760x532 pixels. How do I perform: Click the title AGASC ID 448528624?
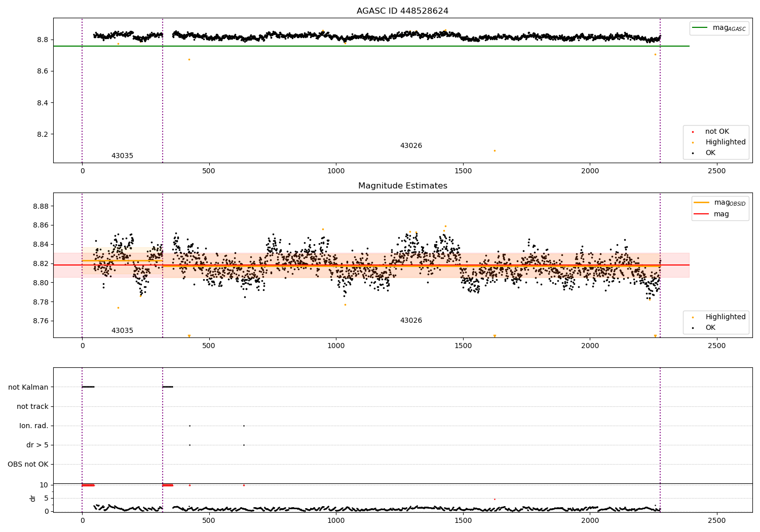tap(402, 11)
